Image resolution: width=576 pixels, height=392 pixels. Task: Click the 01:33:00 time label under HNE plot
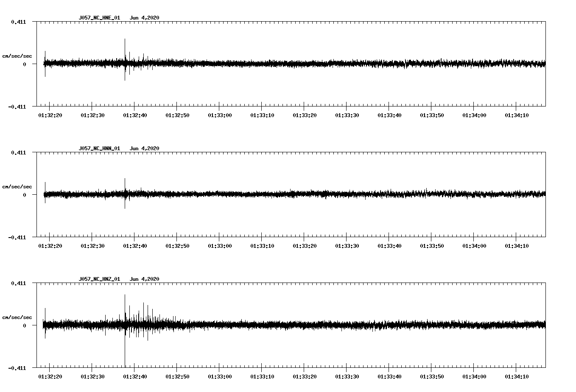[x=220, y=115]
